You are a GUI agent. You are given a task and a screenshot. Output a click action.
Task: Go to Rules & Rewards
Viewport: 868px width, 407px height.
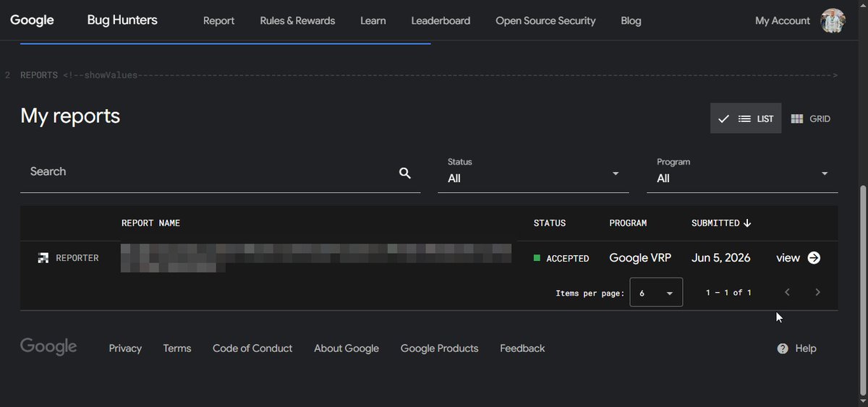click(297, 21)
